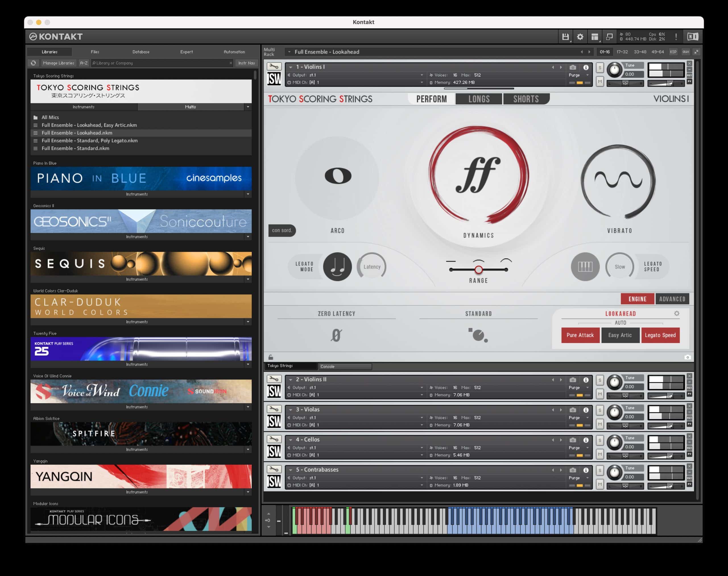Solo the Violins I instrument
The height and width of the screenshot is (576, 728).
600,68
